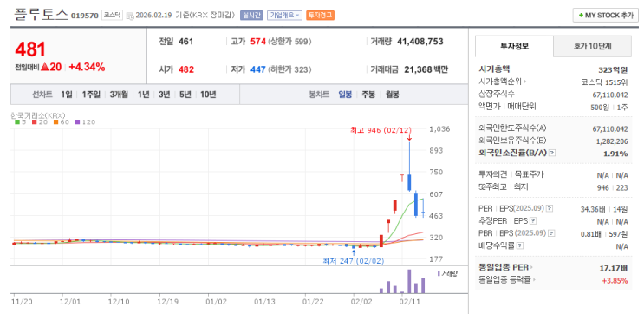Click the 전일 value 461

186,42
